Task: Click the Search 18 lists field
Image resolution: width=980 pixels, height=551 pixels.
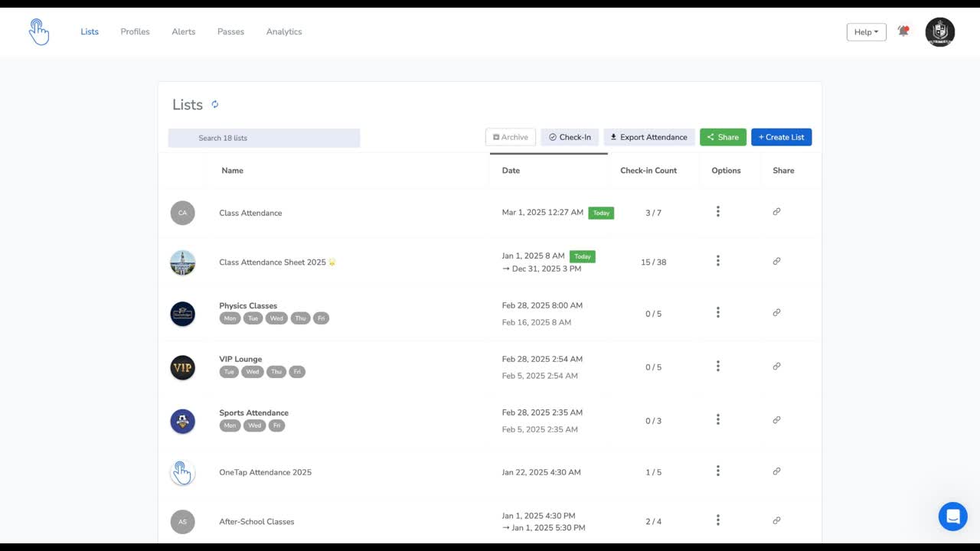Action: [264, 139]
